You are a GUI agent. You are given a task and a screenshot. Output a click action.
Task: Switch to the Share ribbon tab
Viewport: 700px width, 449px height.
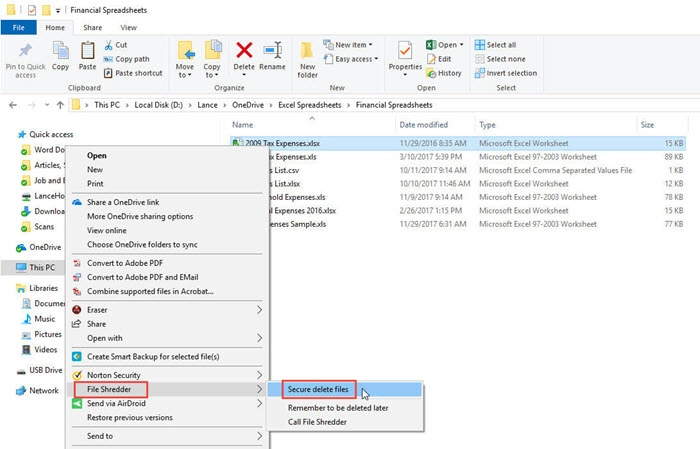pyautogui.click(x=92, y=28)
